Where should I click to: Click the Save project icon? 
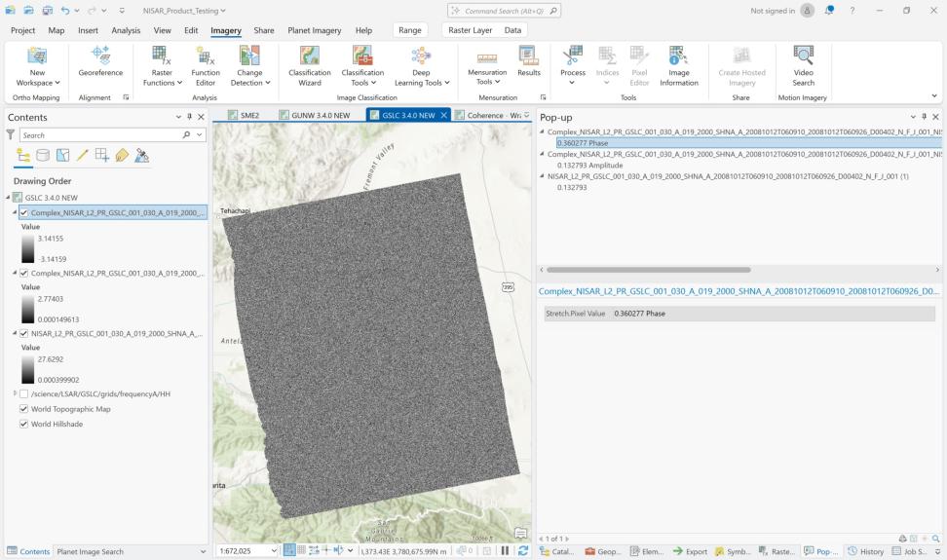47,11
